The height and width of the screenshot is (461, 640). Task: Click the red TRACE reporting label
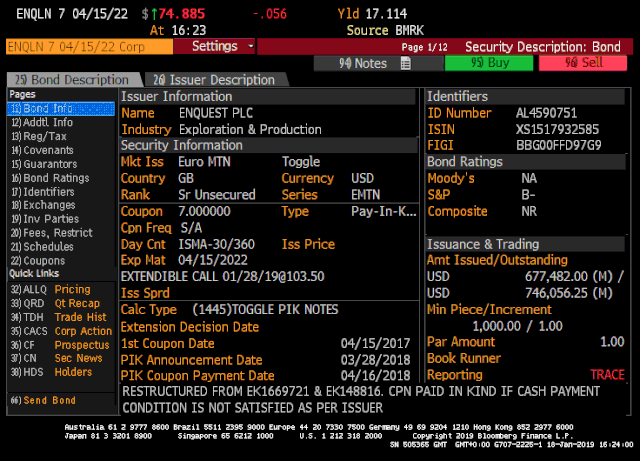tap(607, 375)
